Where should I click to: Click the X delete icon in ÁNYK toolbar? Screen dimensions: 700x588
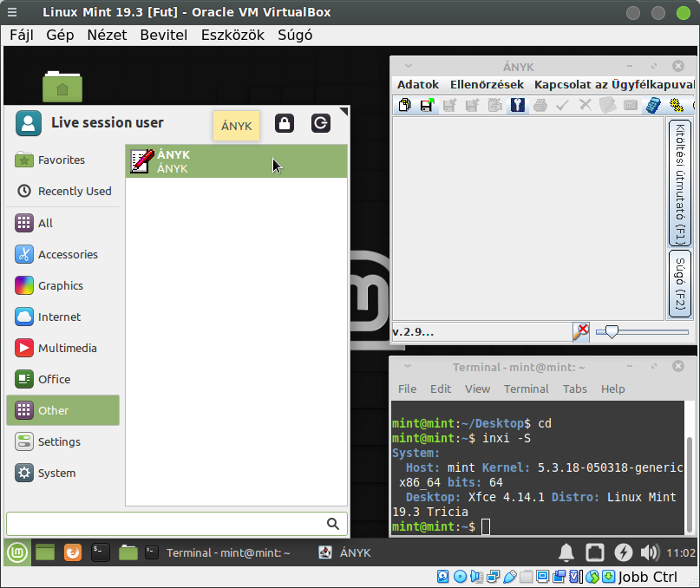[x=586, y=105]
